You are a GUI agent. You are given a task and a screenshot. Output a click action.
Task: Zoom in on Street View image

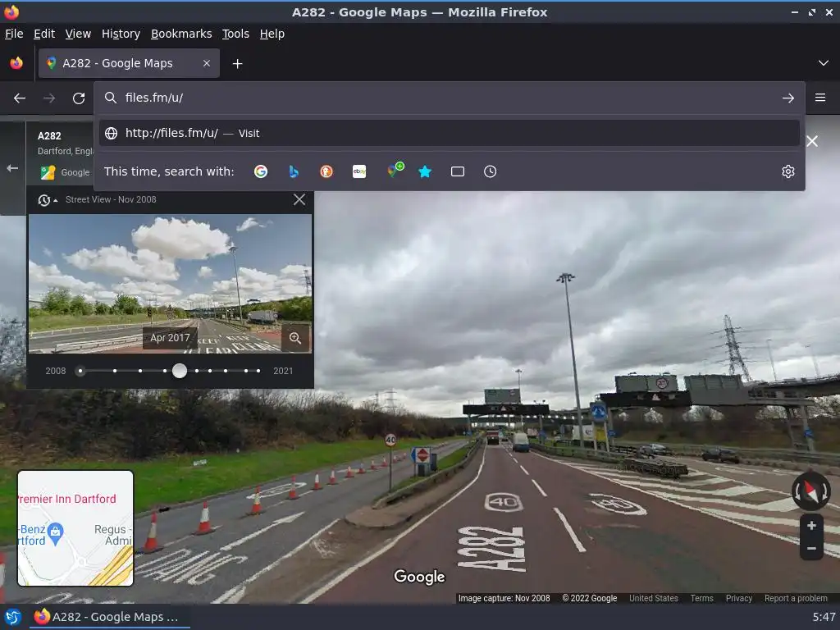coord(811,526)
